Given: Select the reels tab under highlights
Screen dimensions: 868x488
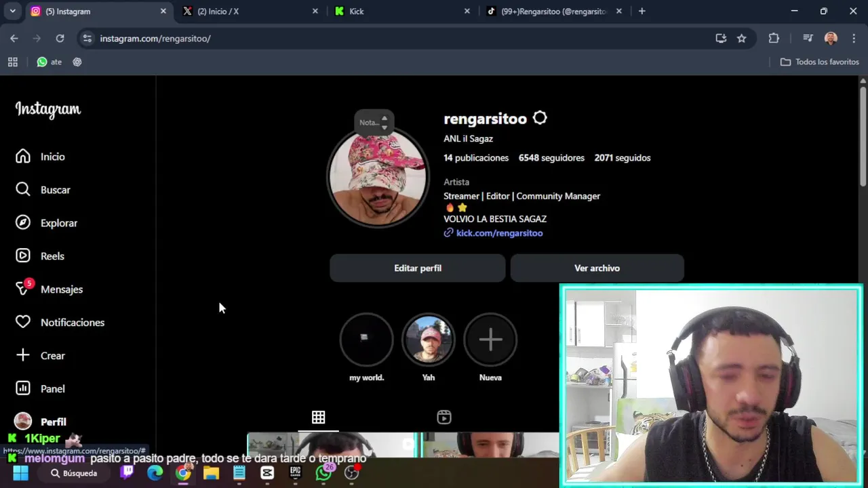Looking at the screenshot, I should [x=444, y=418].
